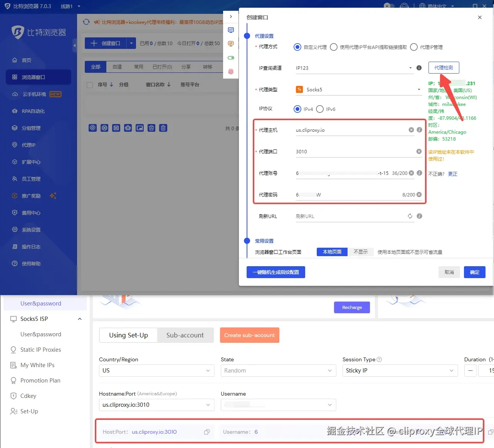Open the 线路1 line selector in the title bar
This screenshot has height=448, width=494.
click(71, 7)
